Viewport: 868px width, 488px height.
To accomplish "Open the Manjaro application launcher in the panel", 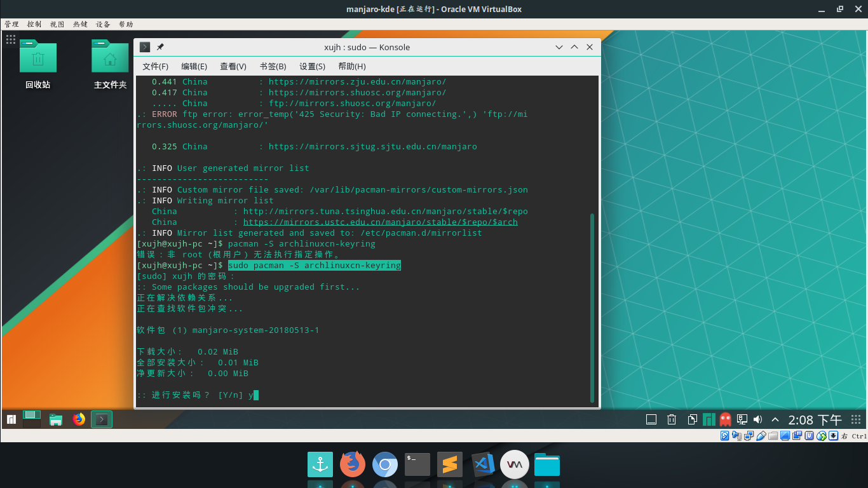I will pyautogui.click(x=11, y=419).
